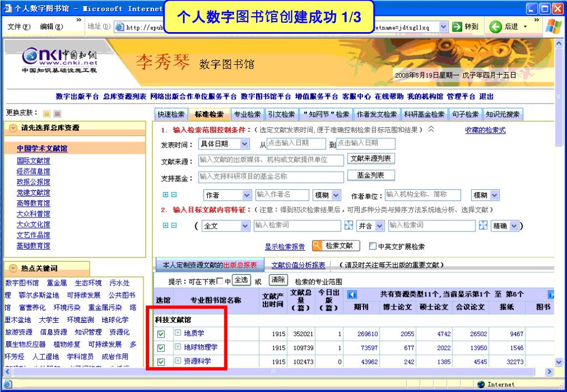Open the 发表时间 date type dropdown

tap(244, 144)
